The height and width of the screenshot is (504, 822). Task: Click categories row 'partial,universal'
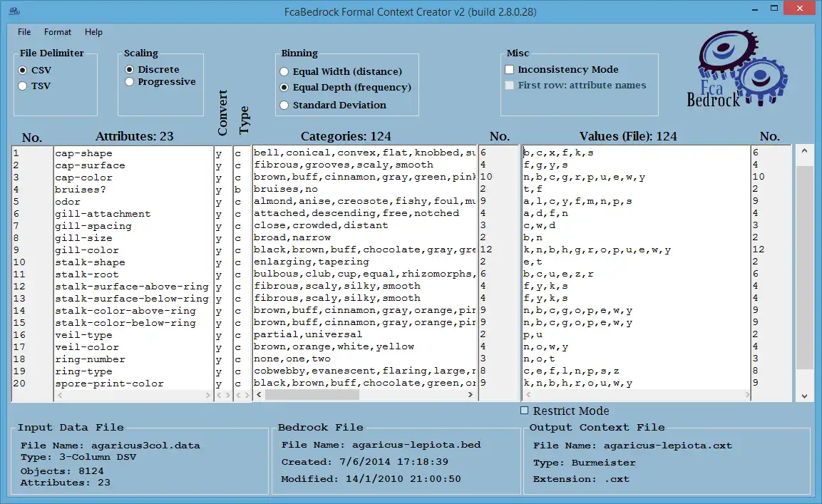308,334
